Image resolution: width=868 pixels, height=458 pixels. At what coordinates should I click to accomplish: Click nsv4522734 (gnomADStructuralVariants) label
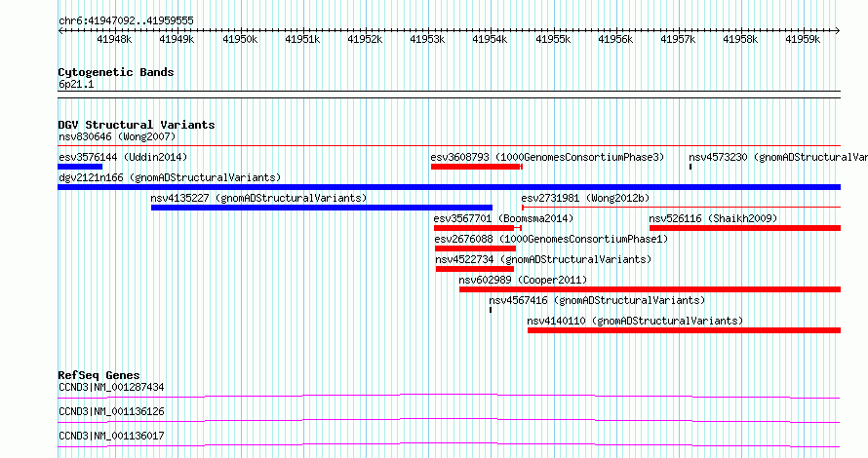pyautogui.click(x=543, y=259)
